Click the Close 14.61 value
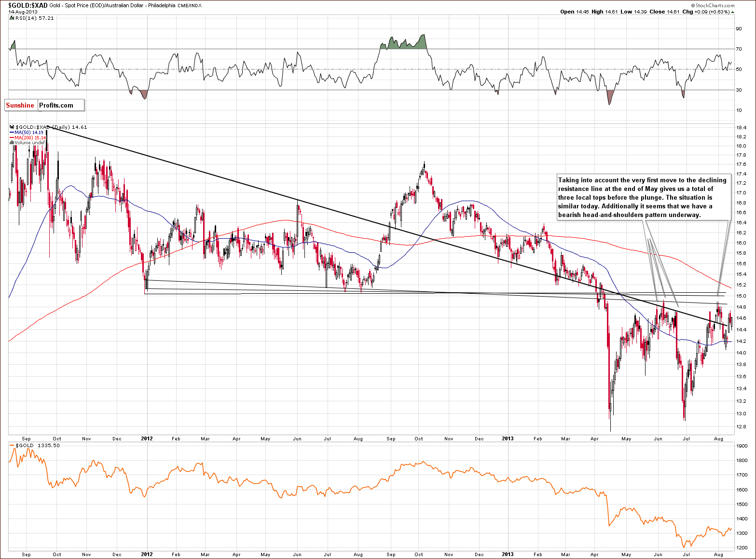This screenshot has width=756, height=559. coord(664,12)
